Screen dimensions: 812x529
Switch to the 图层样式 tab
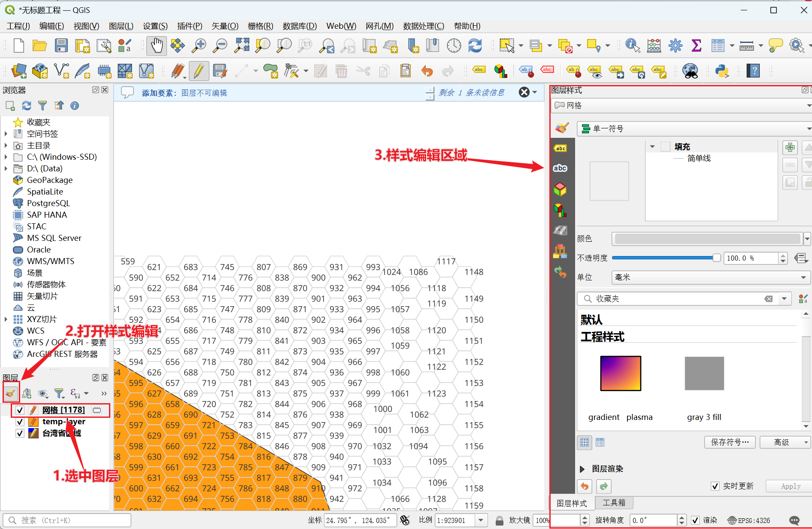[572, 503]
